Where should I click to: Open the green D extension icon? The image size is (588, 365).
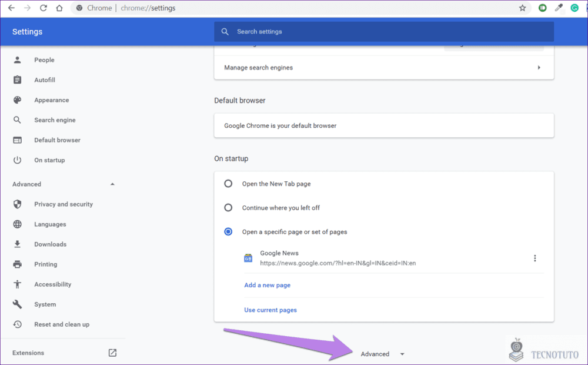point(542,8)
